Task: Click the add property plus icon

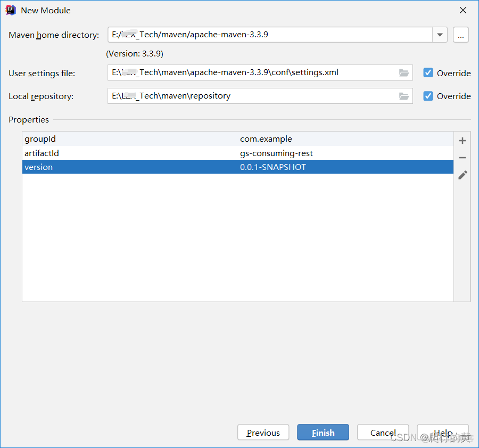Action: (x=462, y=141)
